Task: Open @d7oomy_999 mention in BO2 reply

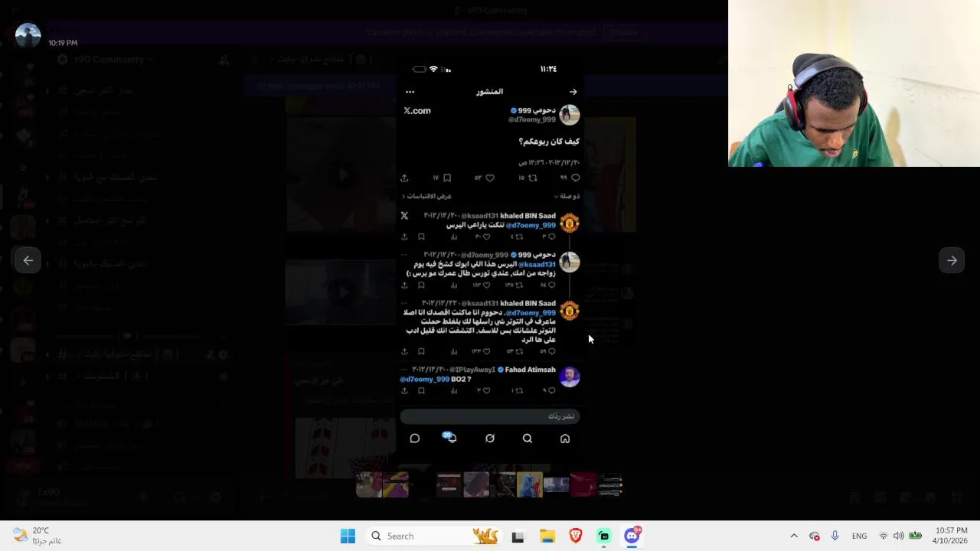Action: pyautogui.click(x=425, y=379)
